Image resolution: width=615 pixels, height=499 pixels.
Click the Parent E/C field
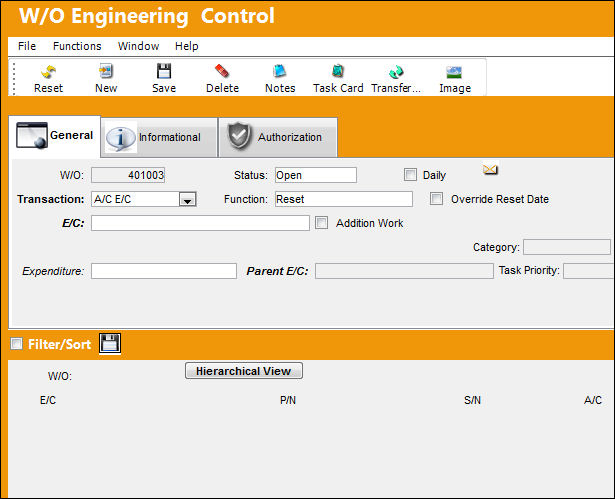pos(404,271)
